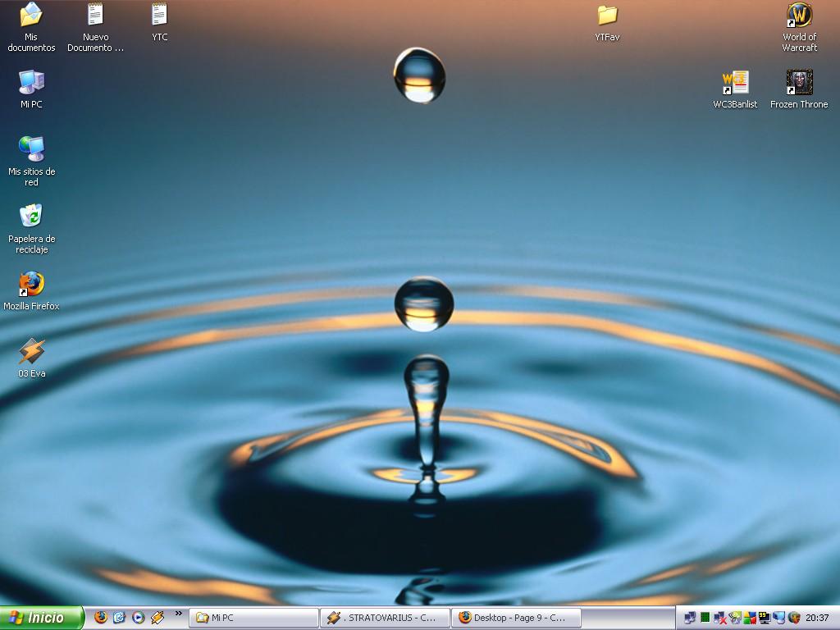Viewport: 840px width, 630px height.
Task: Open the Inicio start menu
Action: (42, 618)
